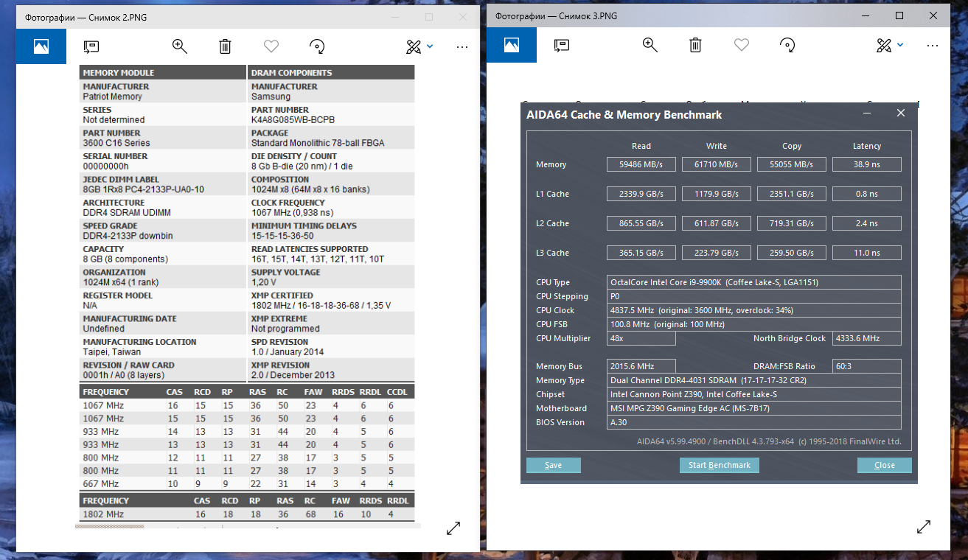Image resolution: width=968 pixels, height=560 pixels.
Task: Select L2 Cache Write value 611.87 GB/s
Action: 717,223
